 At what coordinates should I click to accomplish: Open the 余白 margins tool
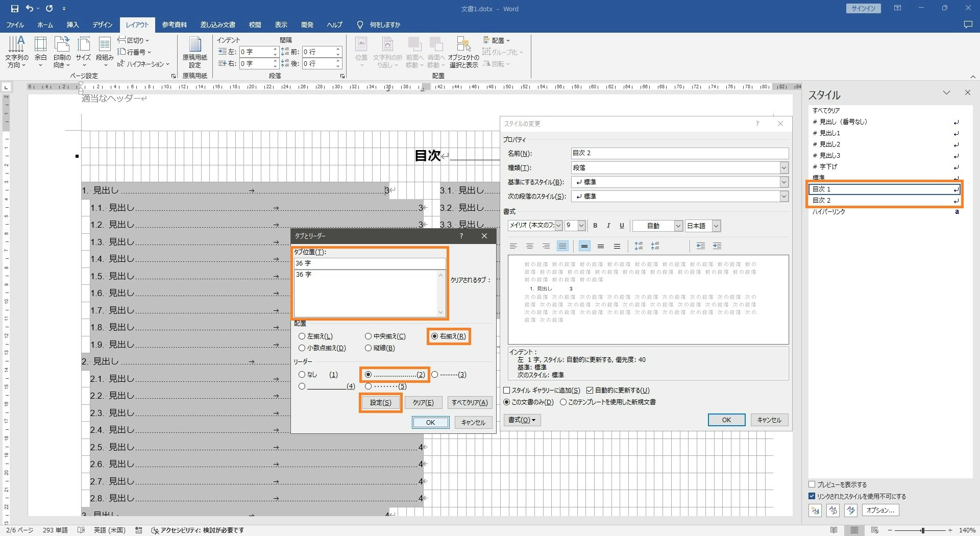[x=41, y=52]
